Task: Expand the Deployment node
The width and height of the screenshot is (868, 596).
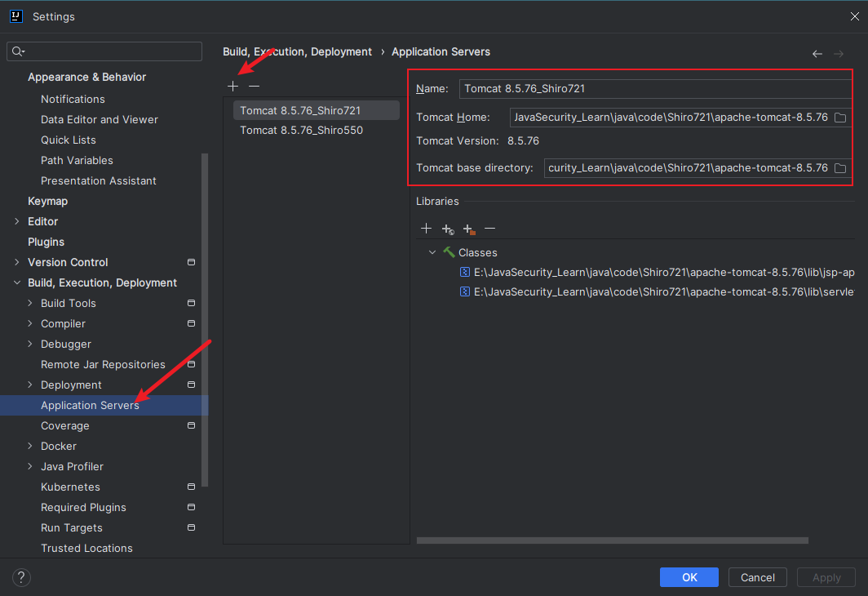Action: click(30, 385)
